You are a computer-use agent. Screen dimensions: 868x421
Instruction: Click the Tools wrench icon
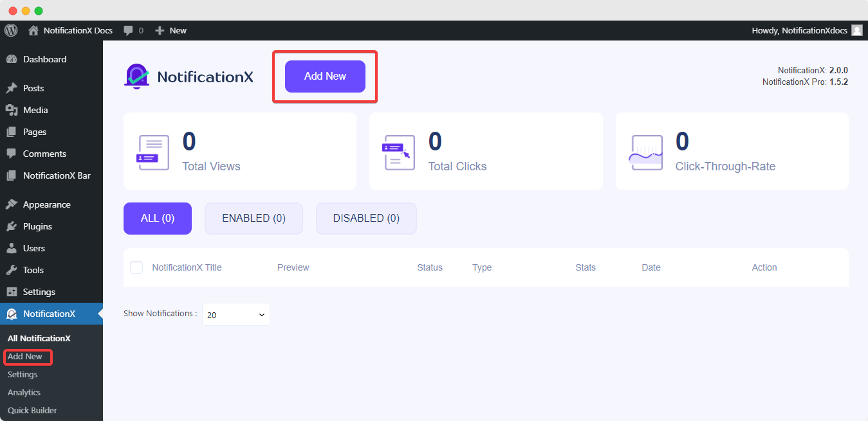coord(12,270)
